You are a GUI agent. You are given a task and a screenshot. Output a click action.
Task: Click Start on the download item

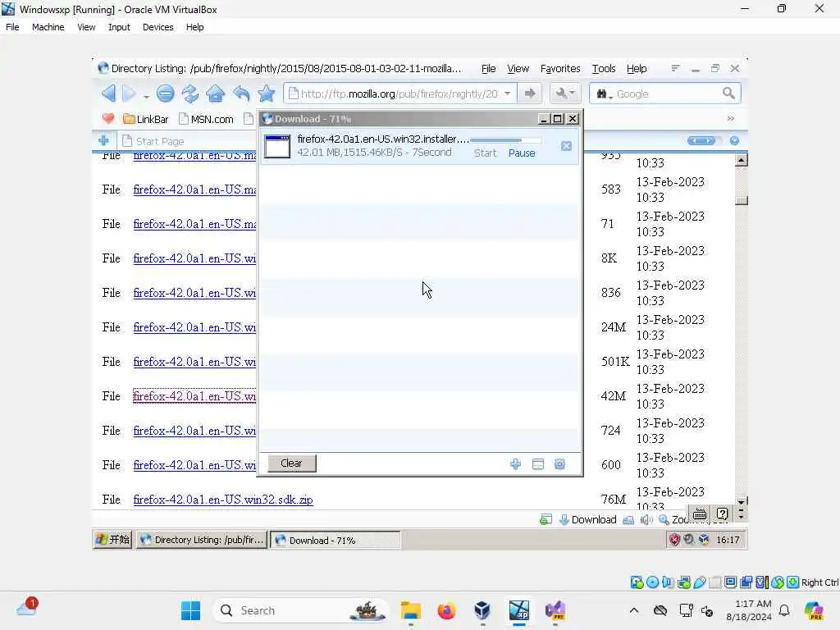coord(485,153)
